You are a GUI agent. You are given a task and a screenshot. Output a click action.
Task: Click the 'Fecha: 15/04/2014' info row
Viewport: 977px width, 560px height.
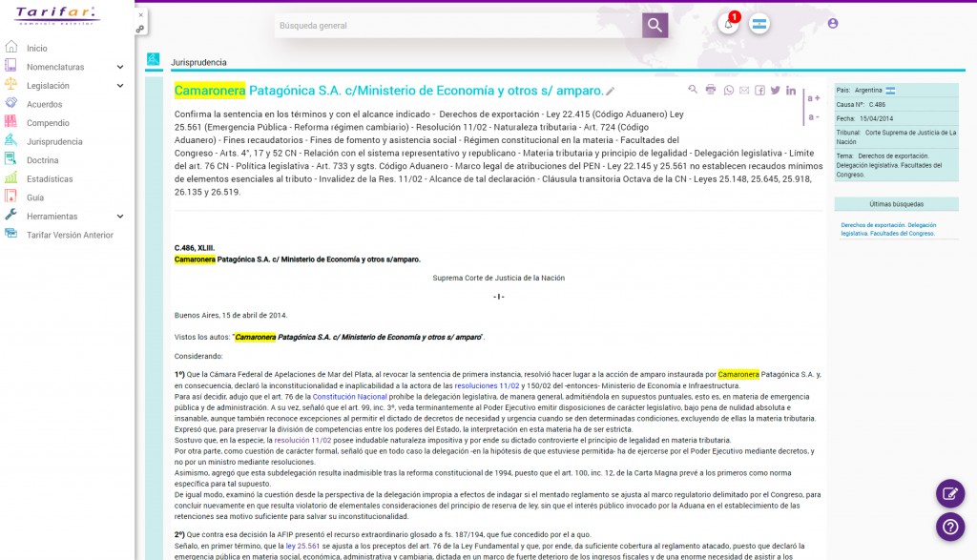coord(896,118)
